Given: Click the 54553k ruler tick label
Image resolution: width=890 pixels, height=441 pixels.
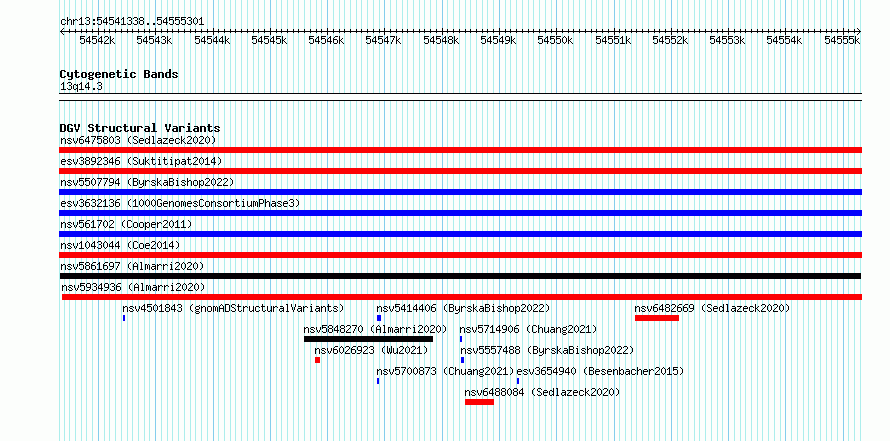Looking at the screenshot, I should 728,40.
